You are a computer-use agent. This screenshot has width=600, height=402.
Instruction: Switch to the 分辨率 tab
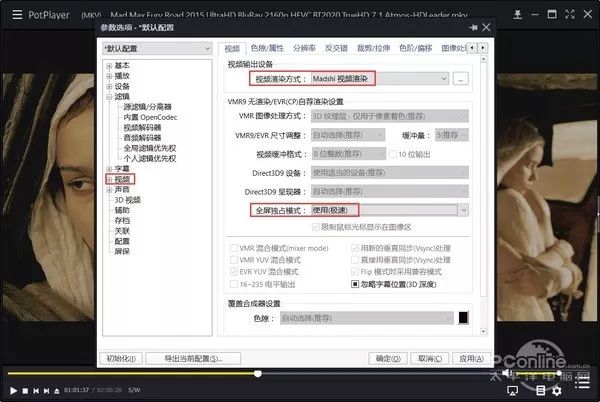[304, 48]
